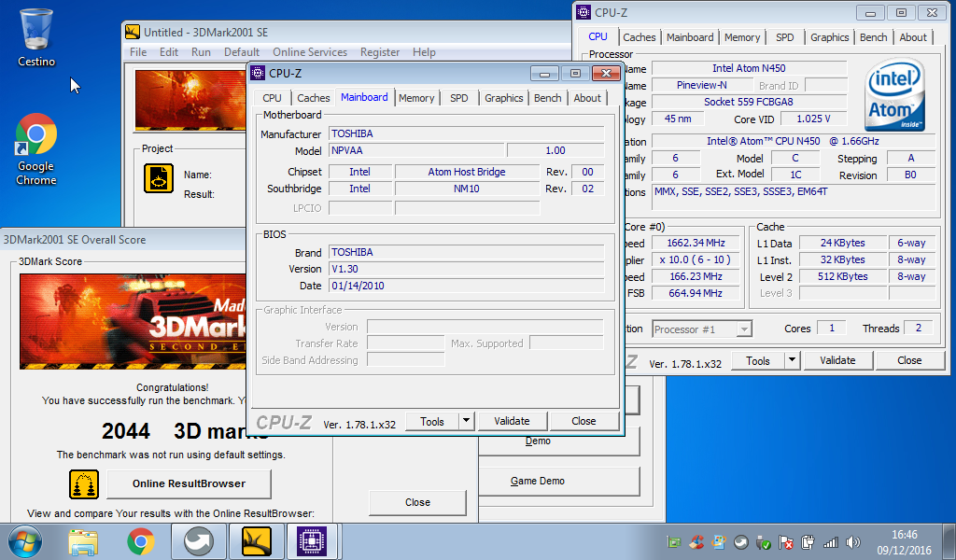Viewport: 956px width, 560px height.
Task: Click the Game Demo button in 3DMark
Action: coord(559,481)
